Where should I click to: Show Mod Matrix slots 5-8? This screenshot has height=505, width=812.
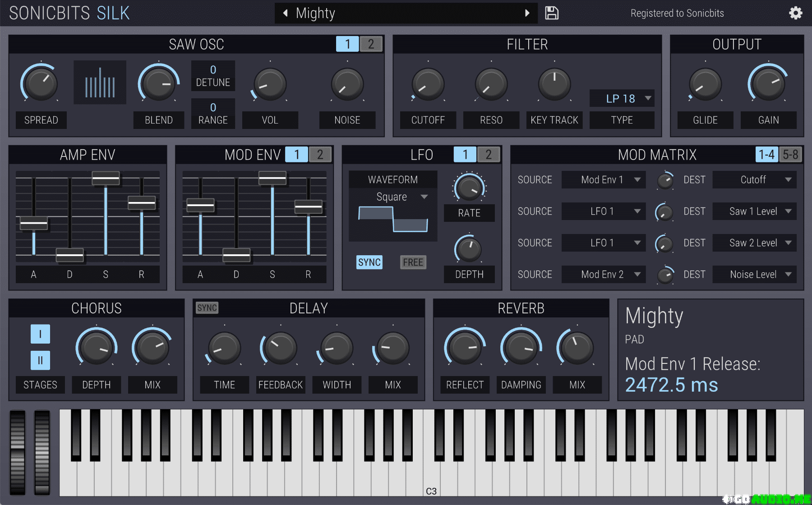[790, 154]
